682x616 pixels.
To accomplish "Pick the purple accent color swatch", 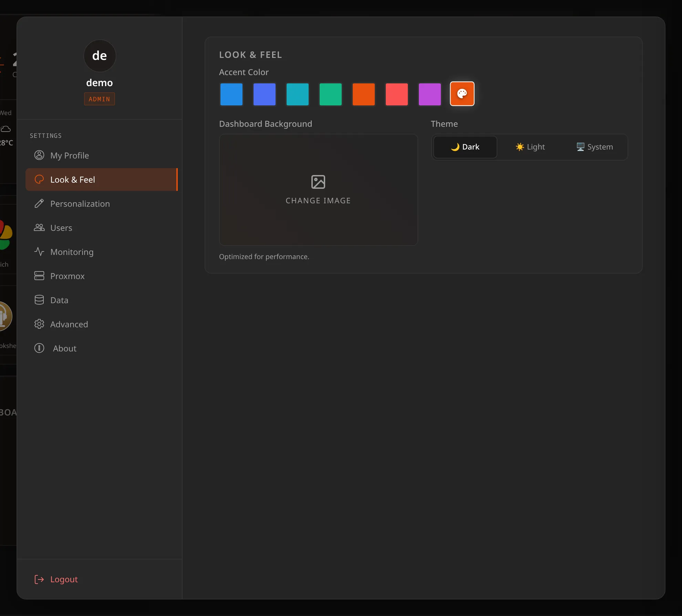I will pos(430,94).
